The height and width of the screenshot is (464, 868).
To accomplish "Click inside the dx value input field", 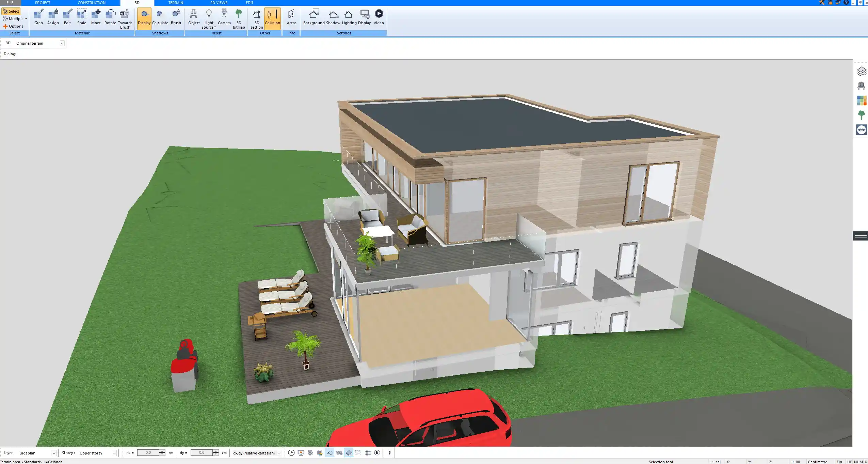I will pyautogui.click(x=149, y=452).
